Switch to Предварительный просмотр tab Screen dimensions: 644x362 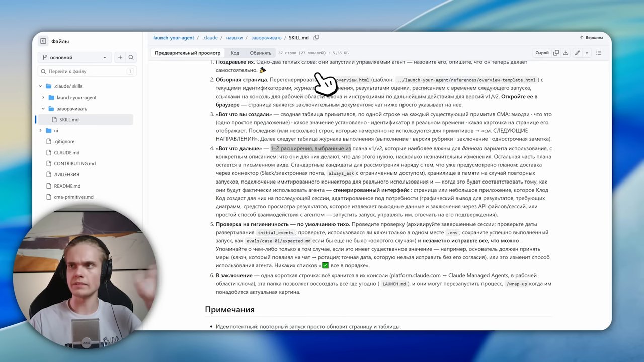pos(188,53)
